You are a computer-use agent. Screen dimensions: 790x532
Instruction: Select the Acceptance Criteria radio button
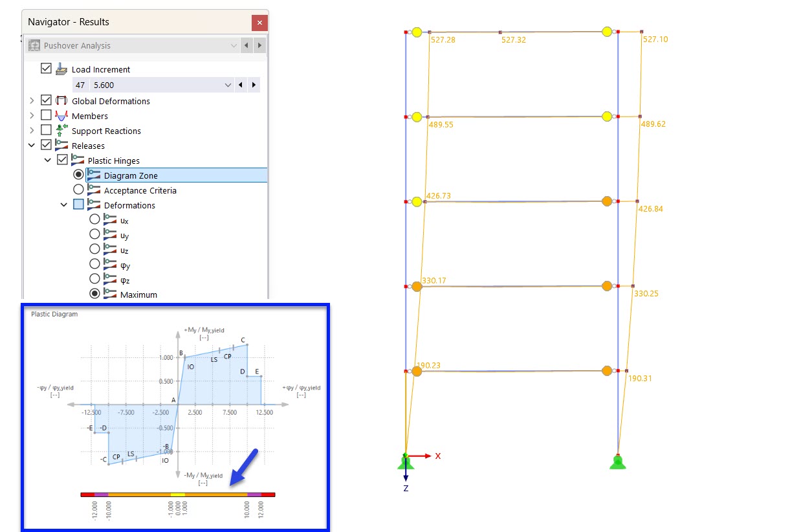(x=78, y=190)
